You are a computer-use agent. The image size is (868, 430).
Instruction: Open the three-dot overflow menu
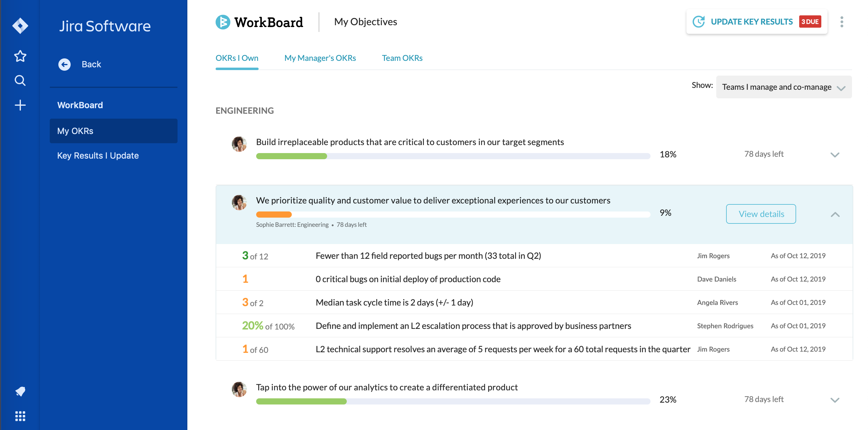pos(842,22)
